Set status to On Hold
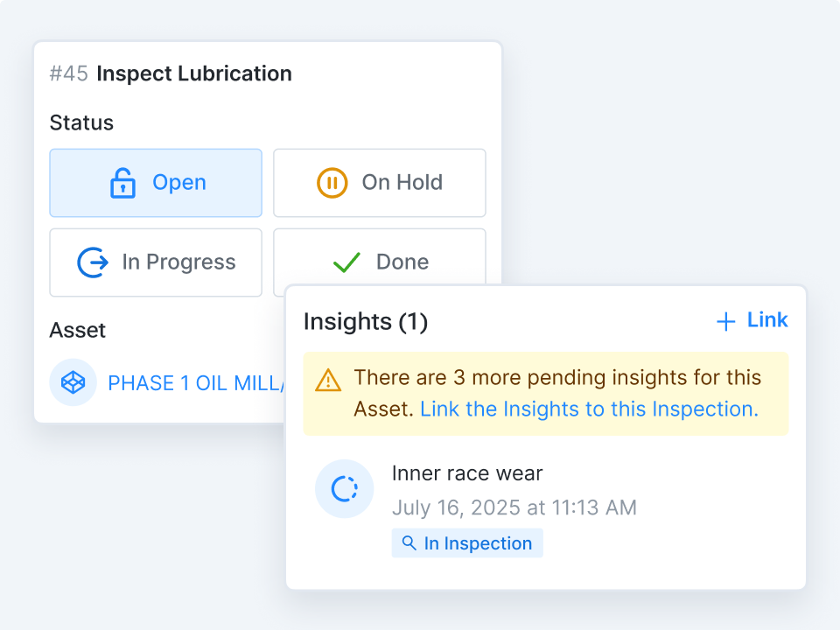This screenshot has width=840, height=630. tap(379, 183)
